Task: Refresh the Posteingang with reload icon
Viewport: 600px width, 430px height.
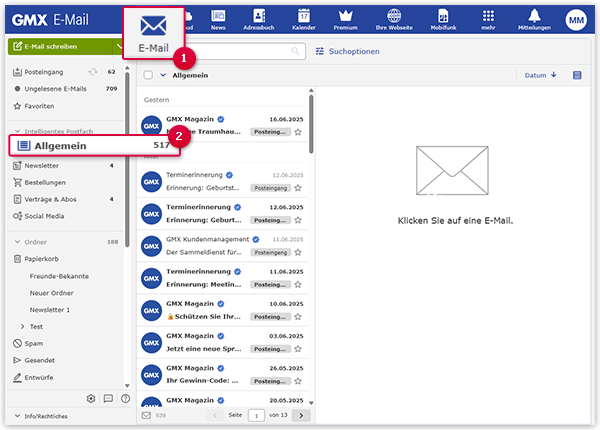Action: (93, 72)
